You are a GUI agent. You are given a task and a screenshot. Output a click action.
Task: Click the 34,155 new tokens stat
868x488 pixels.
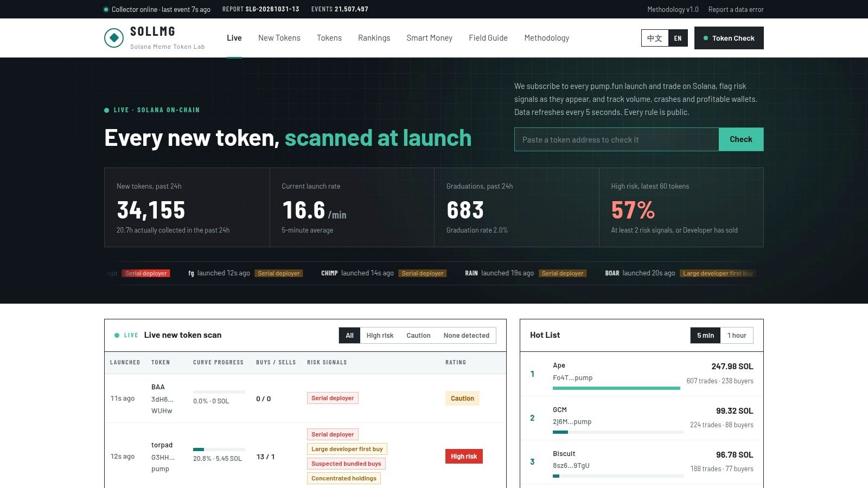pos(151,210)
